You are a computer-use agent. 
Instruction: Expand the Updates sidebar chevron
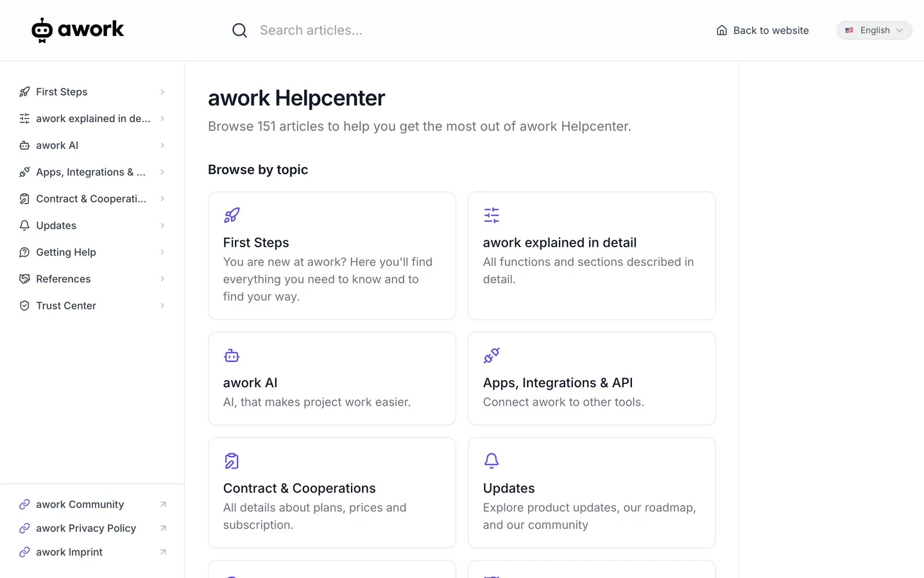(x=162, y=225)
